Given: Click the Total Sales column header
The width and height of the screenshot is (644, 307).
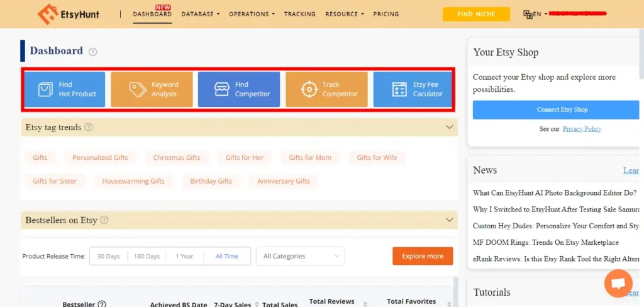Looking at the screenshot, I should click(280, 304).
